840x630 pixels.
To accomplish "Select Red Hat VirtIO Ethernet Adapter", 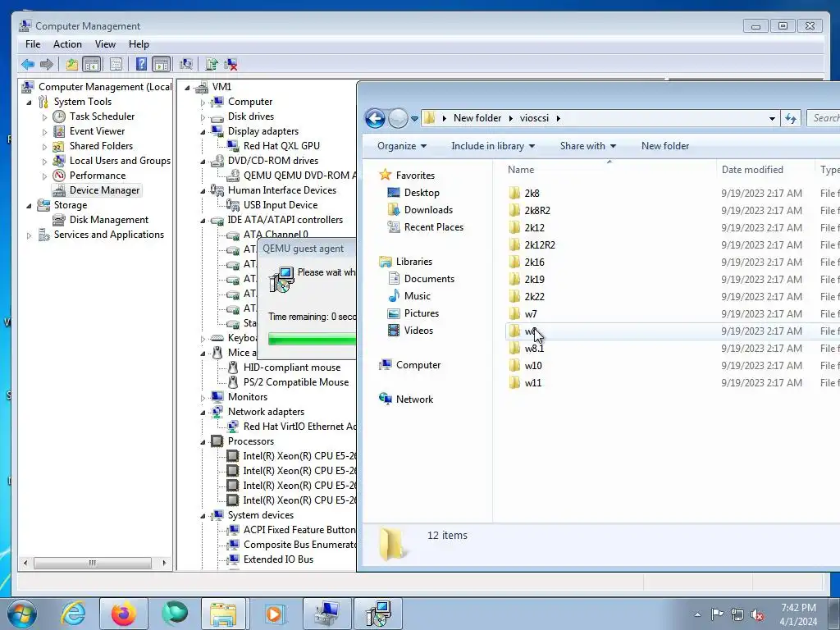I will [x=299, y=427].
